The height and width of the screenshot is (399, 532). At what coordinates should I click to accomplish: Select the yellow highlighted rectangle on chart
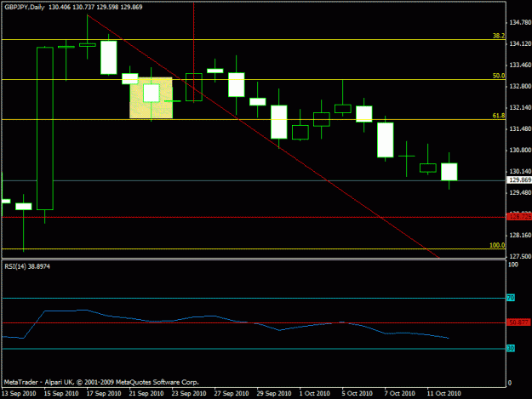151,98
